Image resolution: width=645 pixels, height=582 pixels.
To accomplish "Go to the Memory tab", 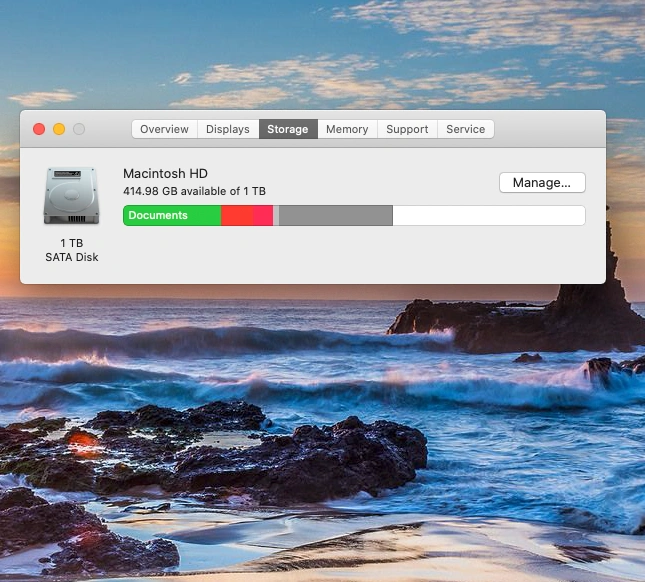I will tap(347, 129).
